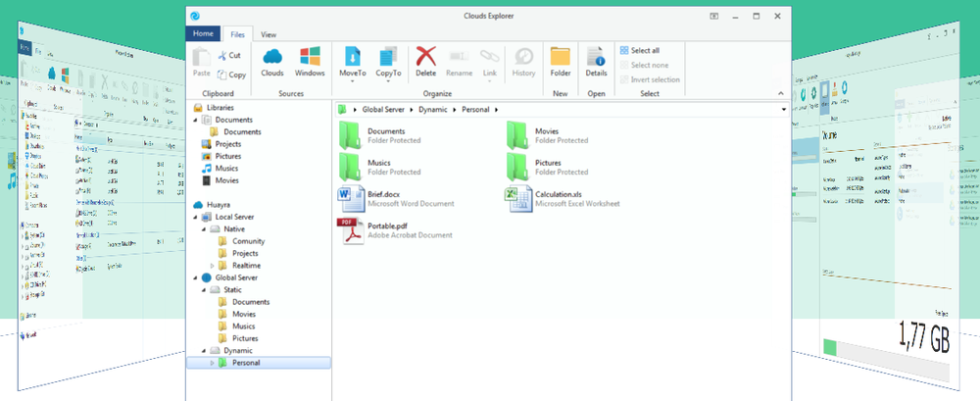Open the Home ribbon tab
The image size is (980, 401).
point(203,33)
